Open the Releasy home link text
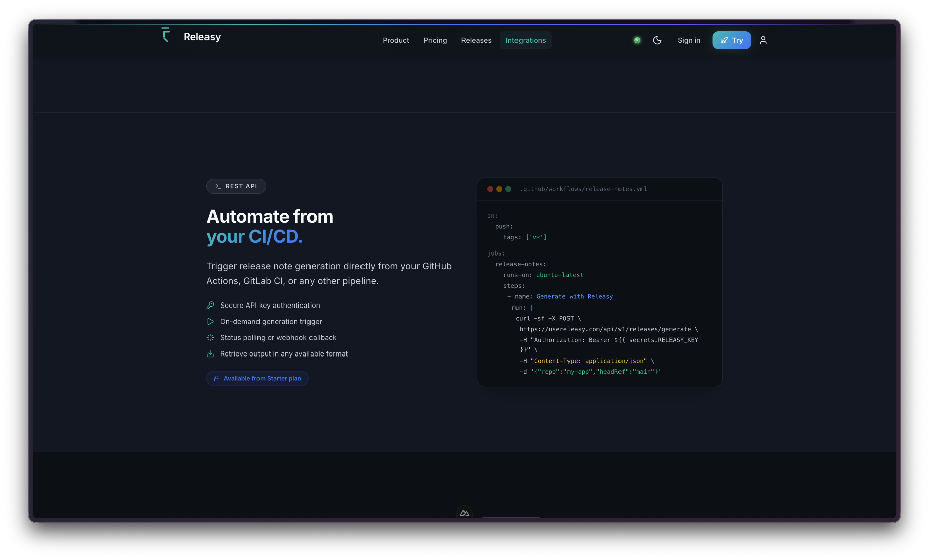 pos(202,37)
